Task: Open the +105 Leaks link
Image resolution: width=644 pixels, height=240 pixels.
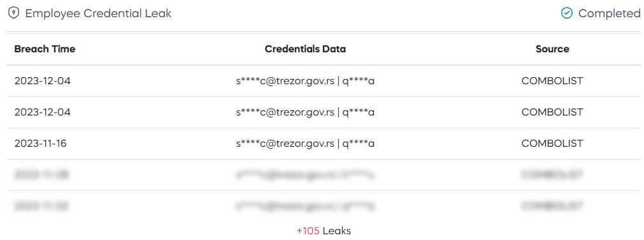Action: pyautogui.click(x=324, y=231)
